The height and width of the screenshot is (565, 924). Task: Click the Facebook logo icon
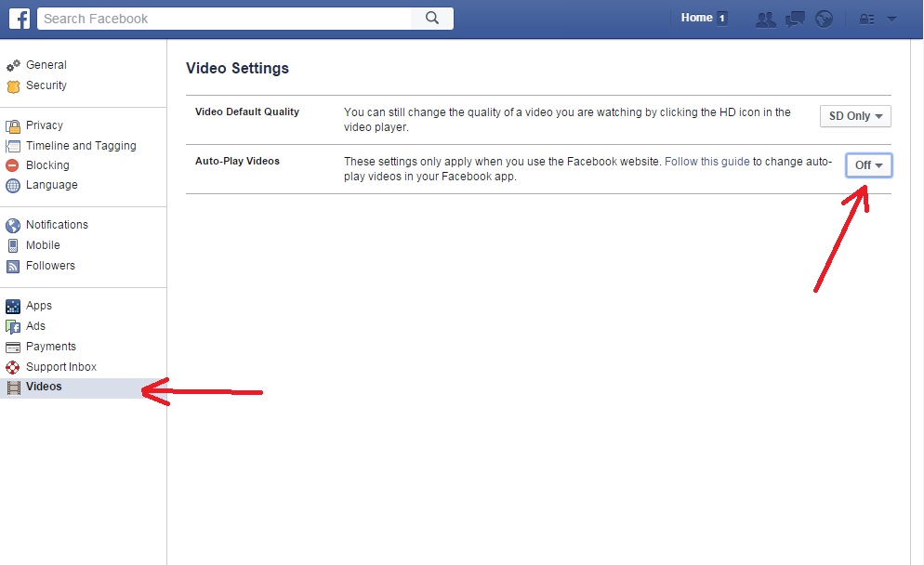(x=19, y=19)
